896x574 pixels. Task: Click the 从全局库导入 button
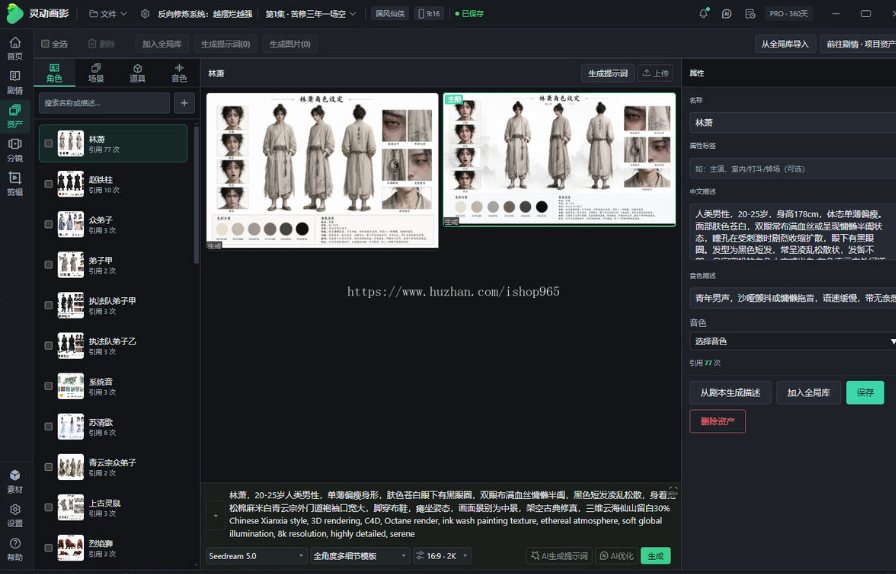point(785,44)
